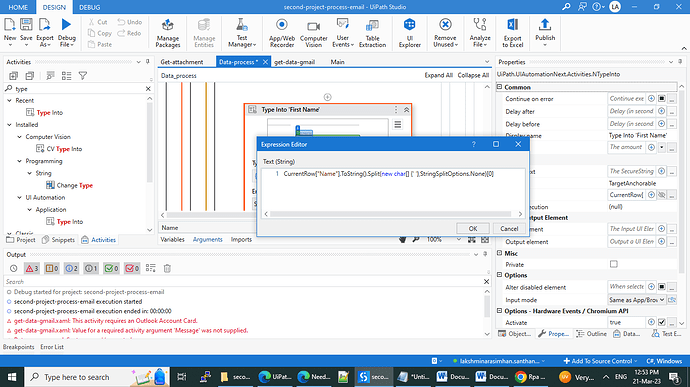Switch to the DEBUG ribbon tab

coord(89,7)
